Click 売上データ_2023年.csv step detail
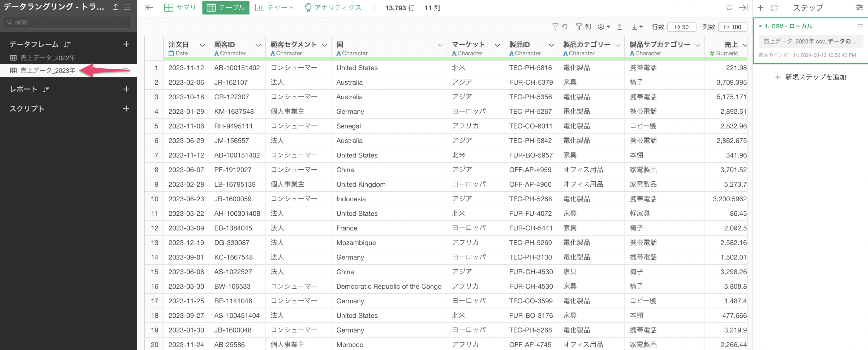Viewport: 868px width, 350px height. coord(810,41)
